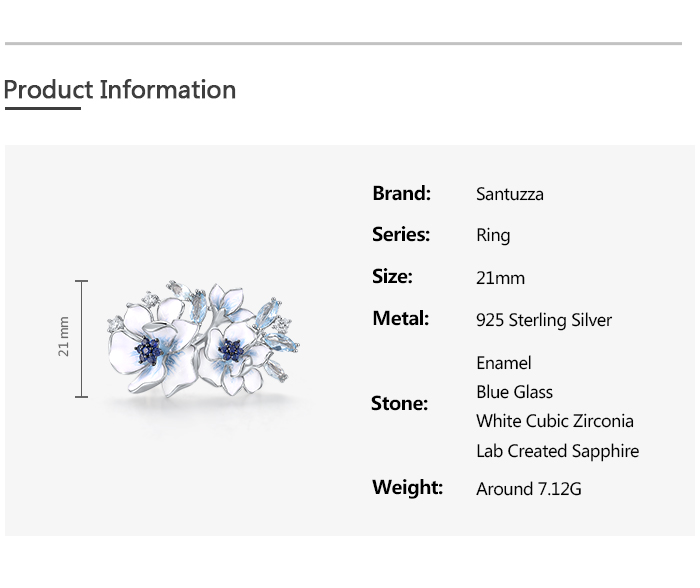Select the Enamel stone entry
Image resolution: width=700 pixels, height=588 pixels.
pyautogui.click(x=504, y=363)
